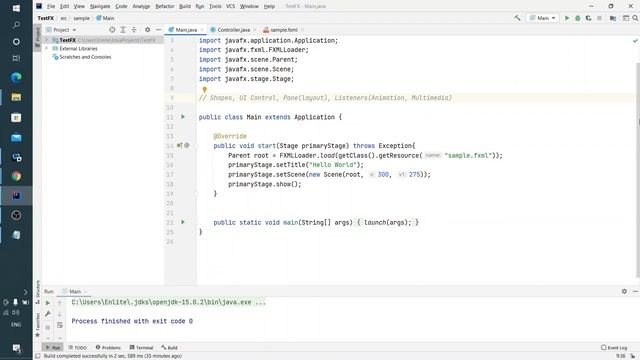Click the editor vertical scrollbar
This screenshot has width=640, height=360.
coord(638,169)
